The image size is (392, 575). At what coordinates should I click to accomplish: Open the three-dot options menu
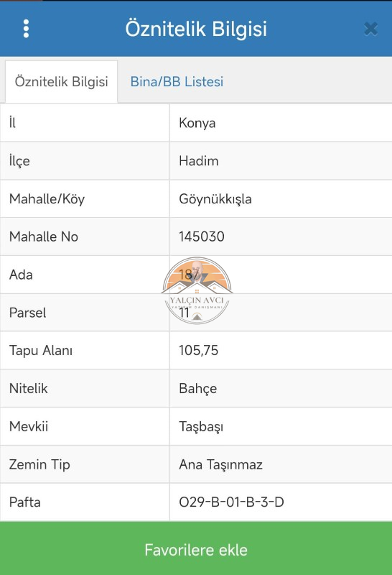26,29
